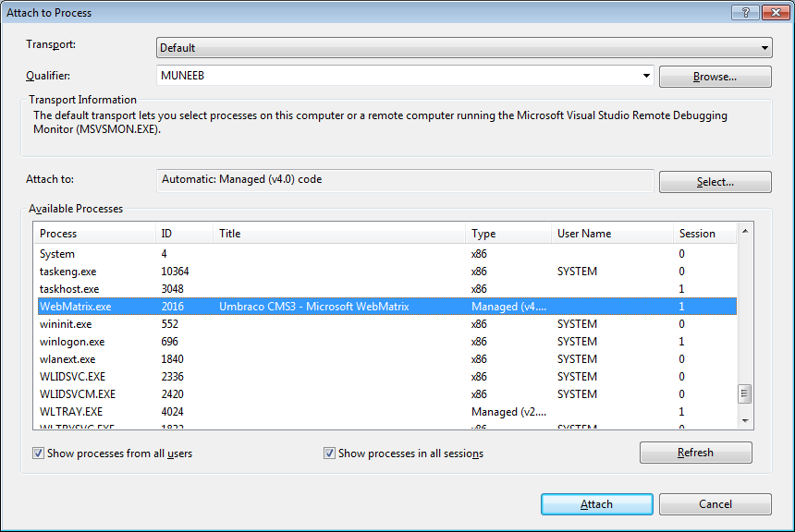Sort by the Title column header
Image resolution: width=795 pixels, height=532 pixels.
click(x=338, y=234)
